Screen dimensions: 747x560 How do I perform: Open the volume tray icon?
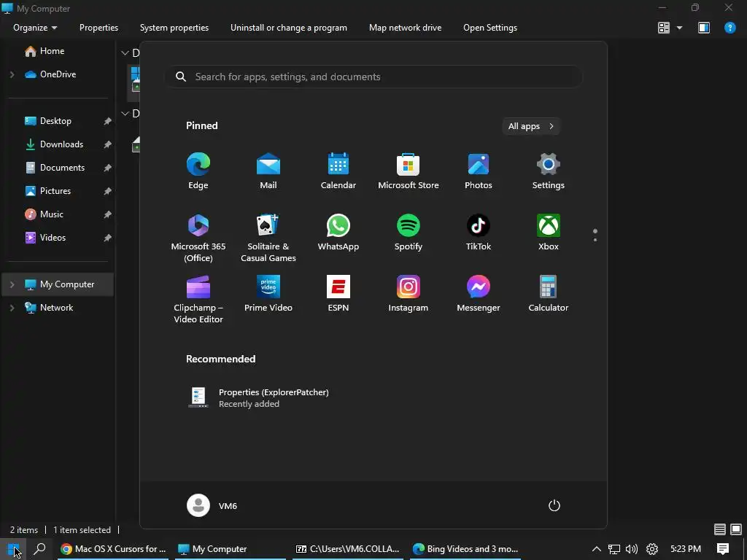(632, 549)
